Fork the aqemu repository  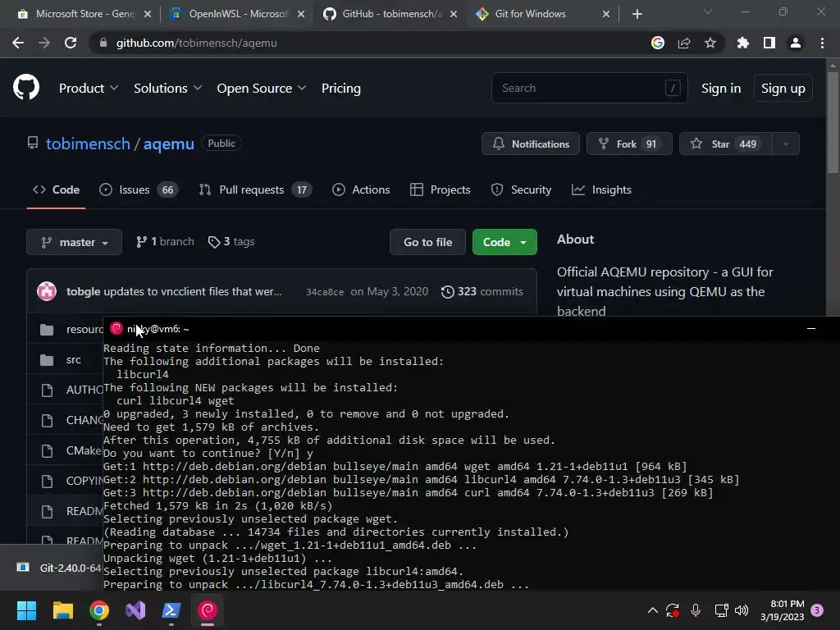tap(629, 144)
